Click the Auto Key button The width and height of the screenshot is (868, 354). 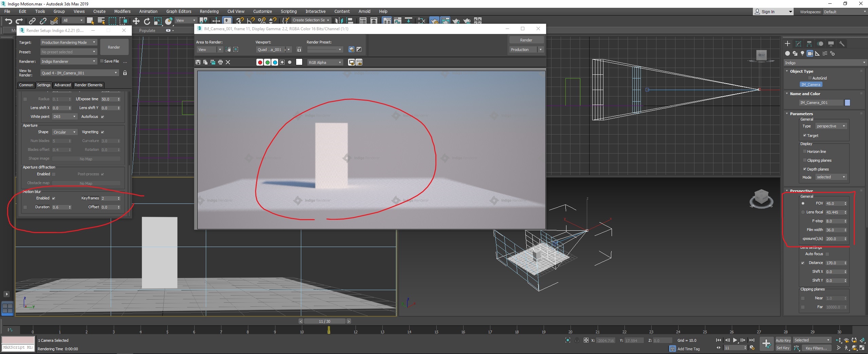[x=783, y=340]
